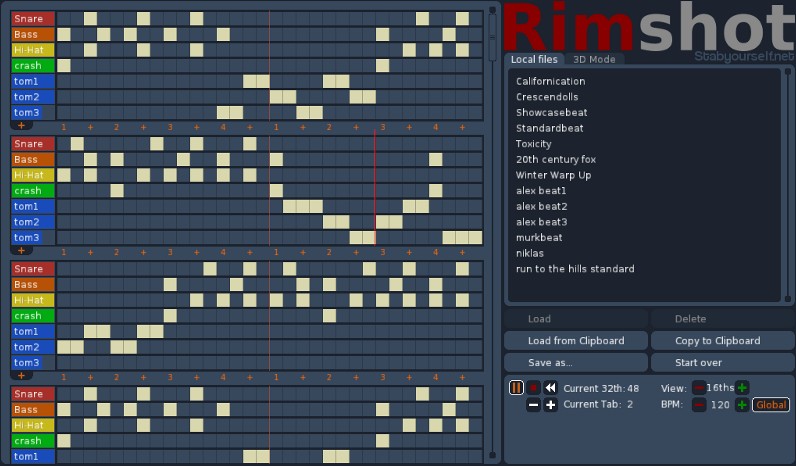Pick niklas from the local files
The width and height of the screenshot is (796, 466).
(x=529, y=253)
